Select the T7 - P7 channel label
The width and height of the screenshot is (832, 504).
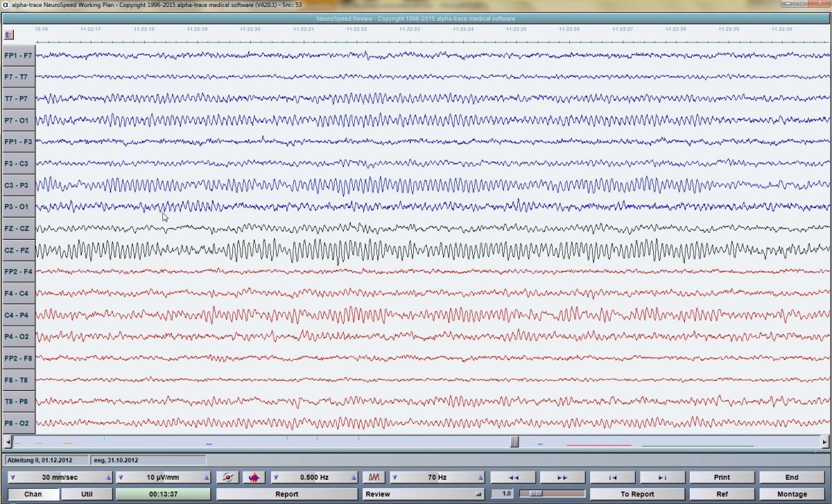(x=18, y=98)
